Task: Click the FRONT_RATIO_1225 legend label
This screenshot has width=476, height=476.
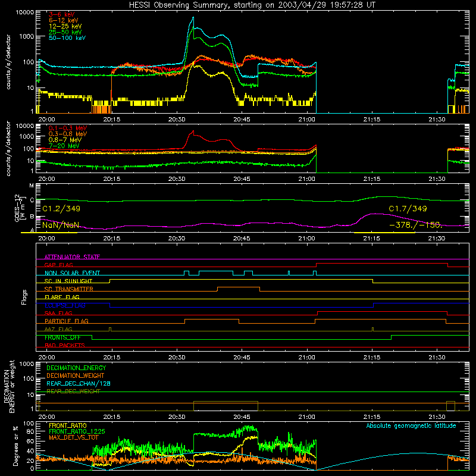Action: [x=77, y=431]
